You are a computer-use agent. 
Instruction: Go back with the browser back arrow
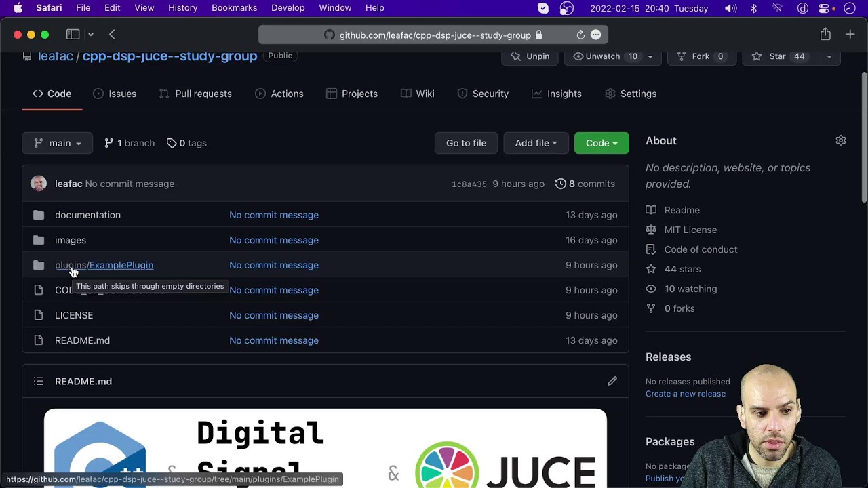coord(112,35)
